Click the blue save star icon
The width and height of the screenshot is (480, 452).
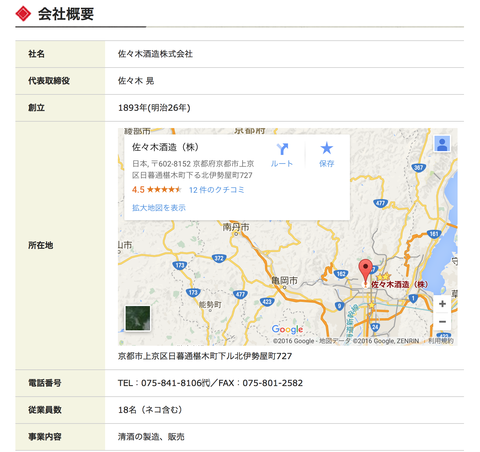pyautogui.click(x=327, y=148)
